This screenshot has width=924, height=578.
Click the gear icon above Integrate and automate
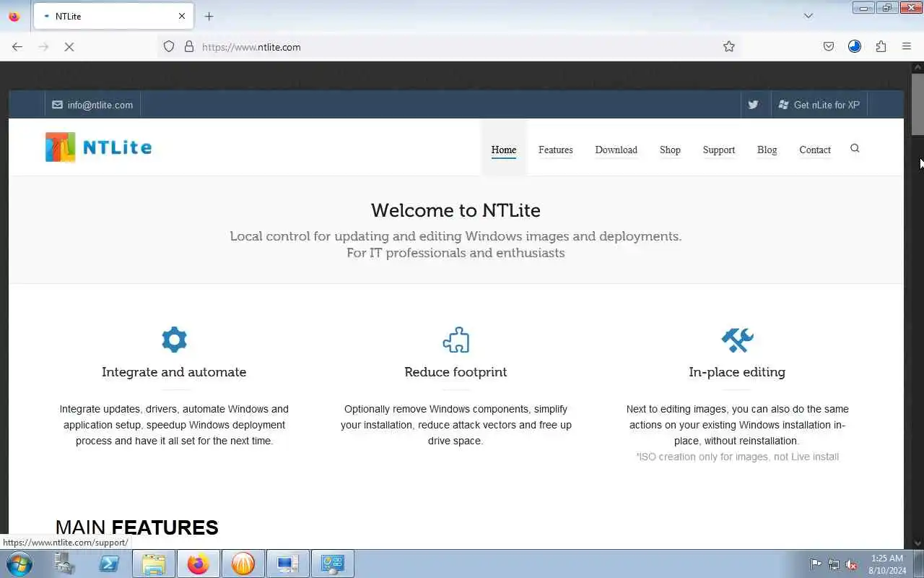coord(174,339)
